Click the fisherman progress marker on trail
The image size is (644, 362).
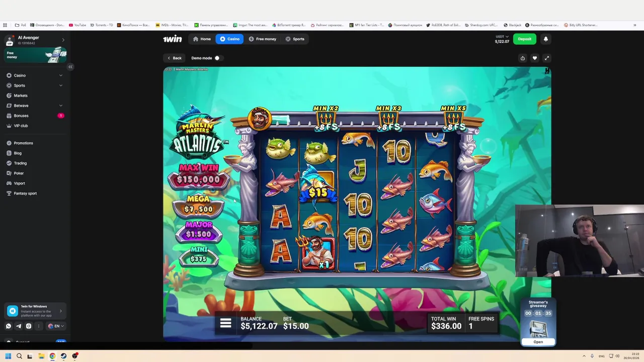pos(260,119)
